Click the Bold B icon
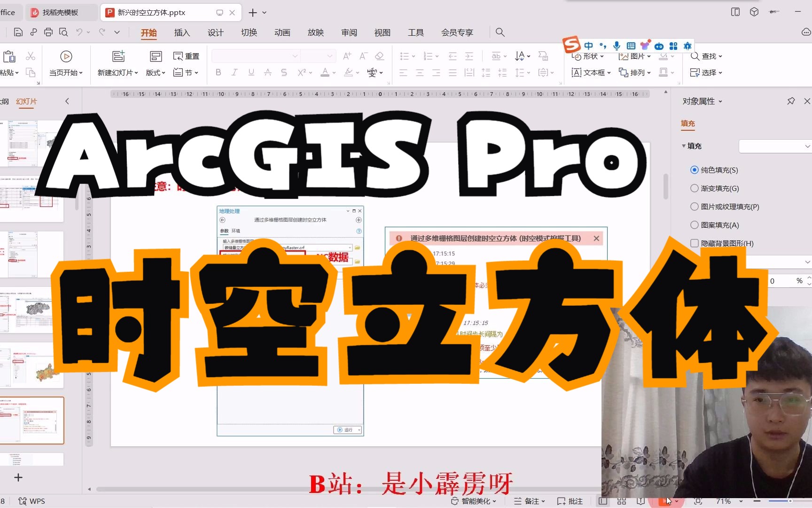This screenshot has width=812, height=508. pos(218,72)
